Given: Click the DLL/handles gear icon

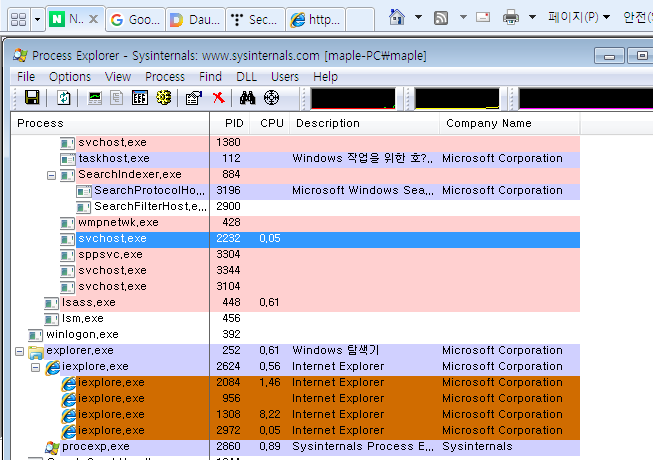Looking at the screenshot, I should 164,98.
